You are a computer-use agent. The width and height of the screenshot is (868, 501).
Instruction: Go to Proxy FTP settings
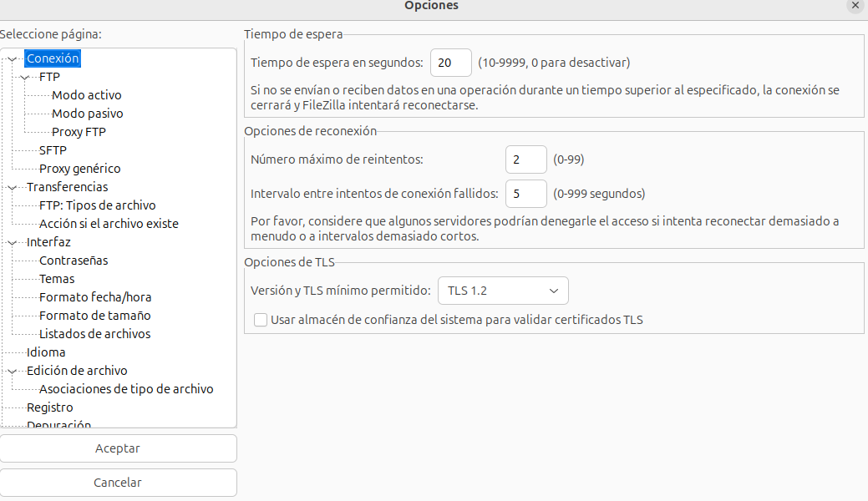pos(79,132)
